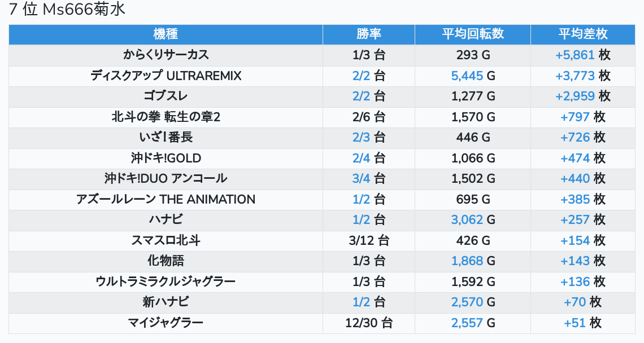Click the 勝率 column header

[x=369, y=34]
